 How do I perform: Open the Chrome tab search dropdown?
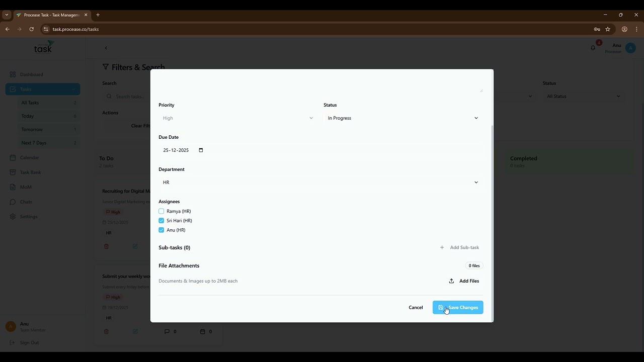point(7,15)
